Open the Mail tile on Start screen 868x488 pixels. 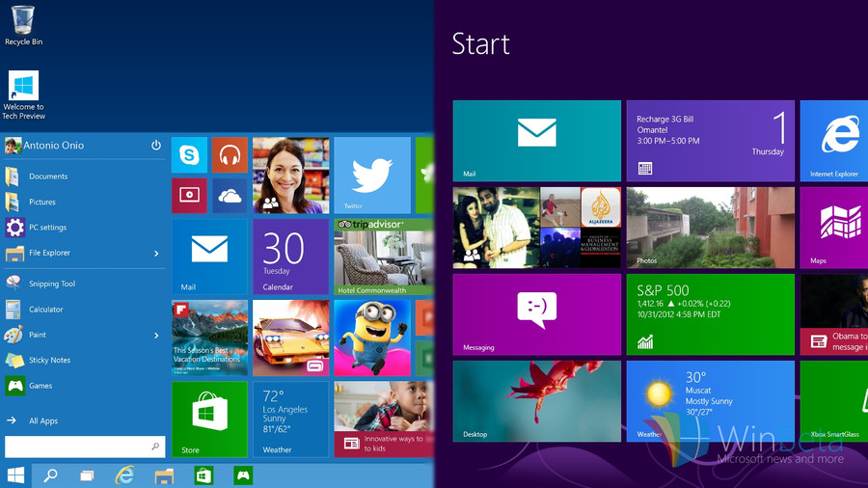click(537, 141)
